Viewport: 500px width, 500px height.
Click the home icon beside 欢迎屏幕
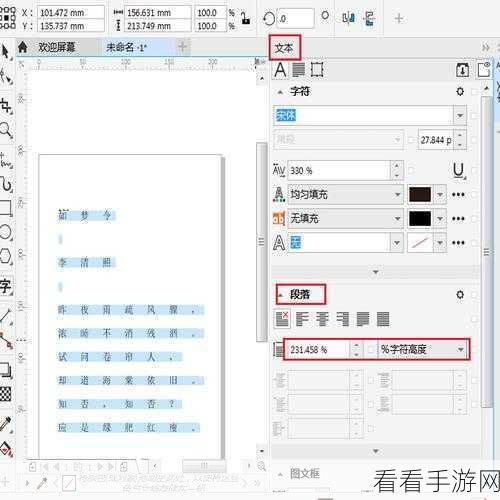[x=23, y=47]
